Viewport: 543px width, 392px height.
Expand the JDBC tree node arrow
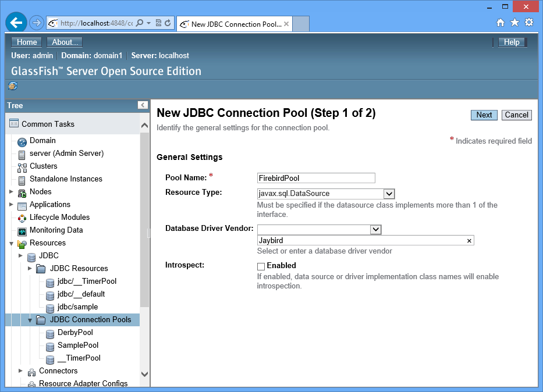pyautogui.click(x=21, y=255)
